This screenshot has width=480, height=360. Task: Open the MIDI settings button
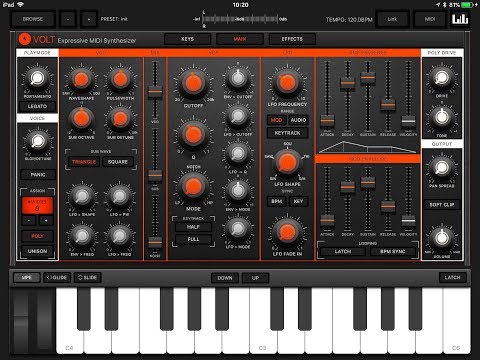coord(430,19)
